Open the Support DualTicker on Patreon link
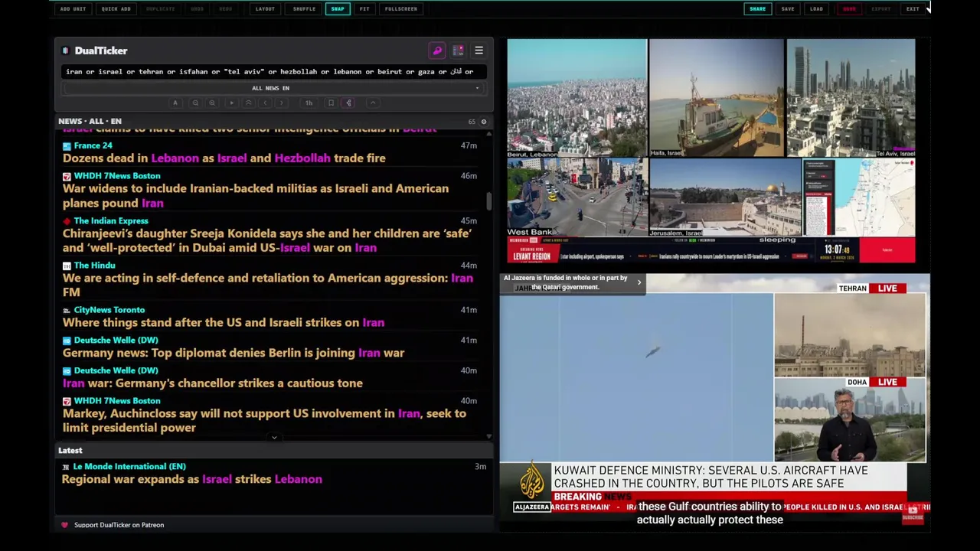980x551 pixels. tap(119, 525)
